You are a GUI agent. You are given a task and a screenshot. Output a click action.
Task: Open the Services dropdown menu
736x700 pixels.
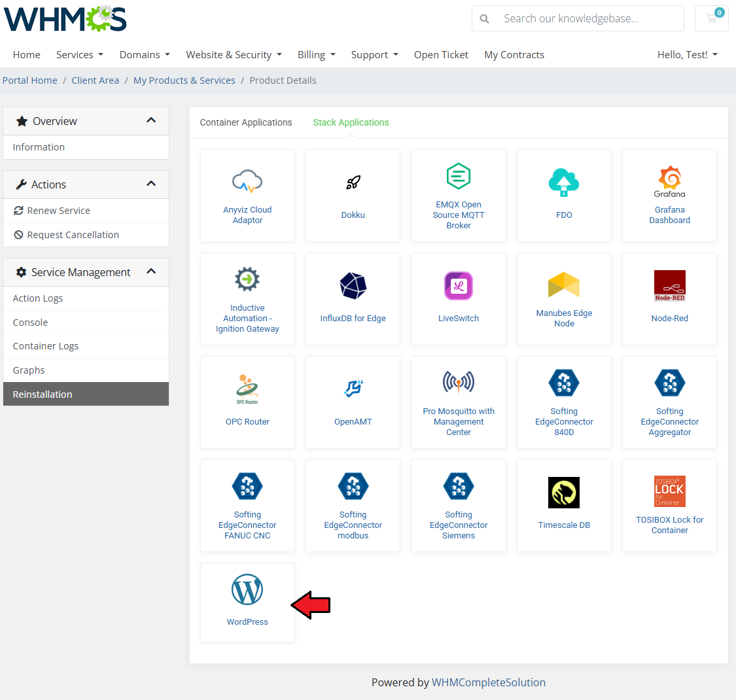pyautogui.click(x=79, y=55)
